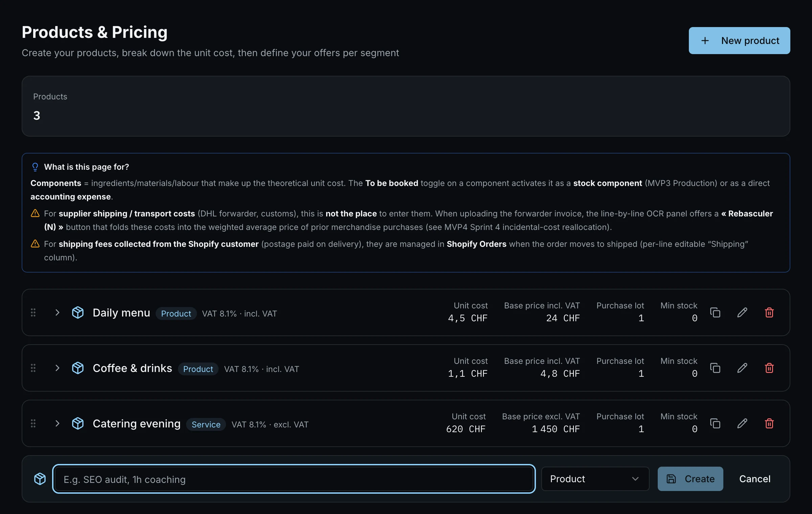This screenshot has width=812, height=514.
Task: Expand the Daily menu row
Action: (57, 312)
